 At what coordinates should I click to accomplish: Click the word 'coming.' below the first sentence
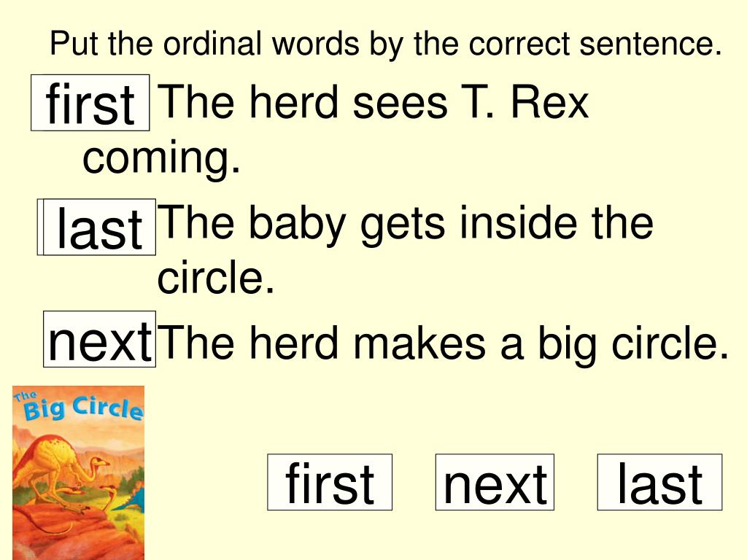click(x=161, y=158)
